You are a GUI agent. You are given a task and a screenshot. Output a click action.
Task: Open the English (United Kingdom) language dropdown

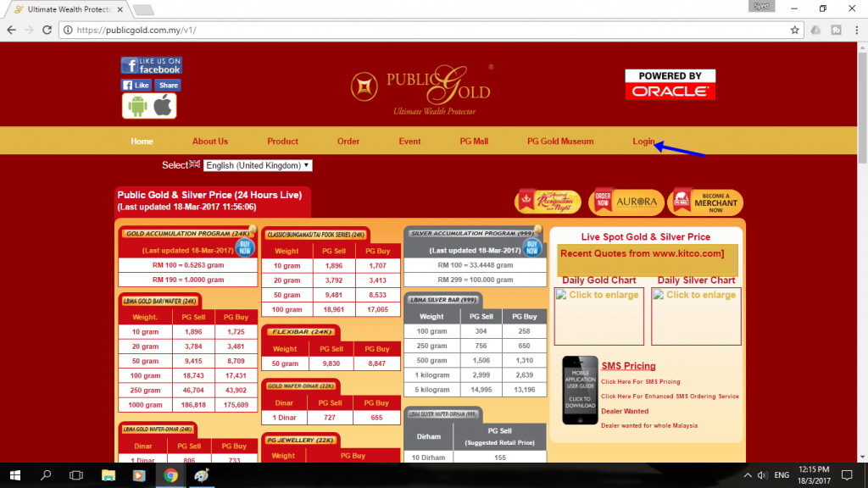(x=258, y=165)
